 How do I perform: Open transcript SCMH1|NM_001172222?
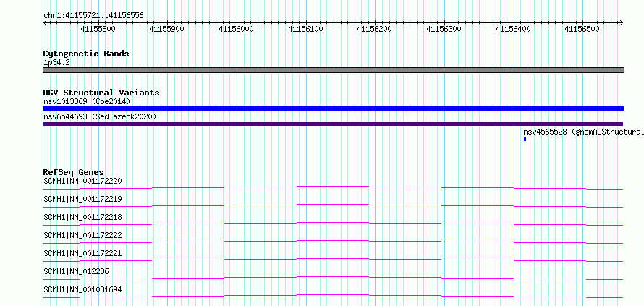tap(82, 235)
